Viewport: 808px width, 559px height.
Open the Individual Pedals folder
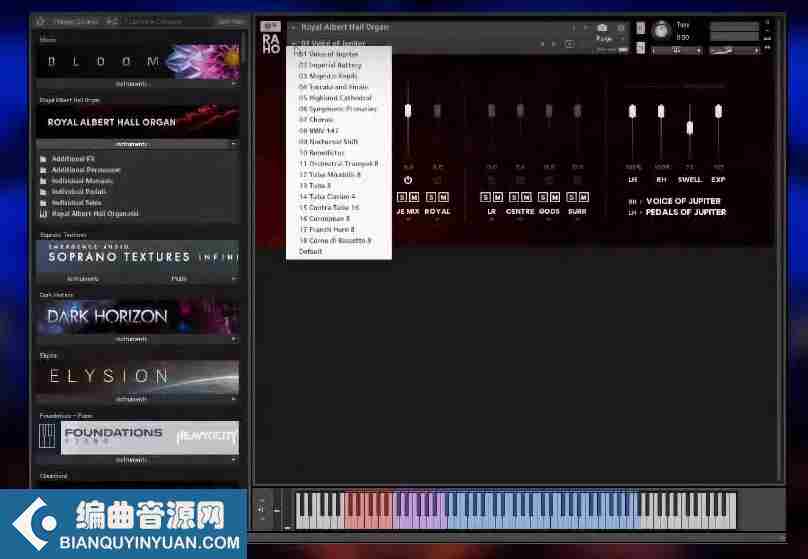pos(74,192)
